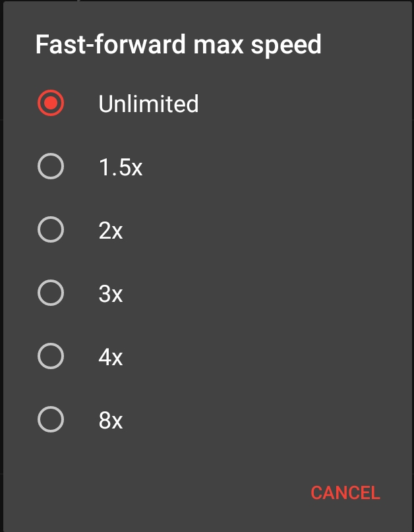Click the Fast-forward max speed title
Viewport: 414px width, 532px height.
click(x=178, y=44)
